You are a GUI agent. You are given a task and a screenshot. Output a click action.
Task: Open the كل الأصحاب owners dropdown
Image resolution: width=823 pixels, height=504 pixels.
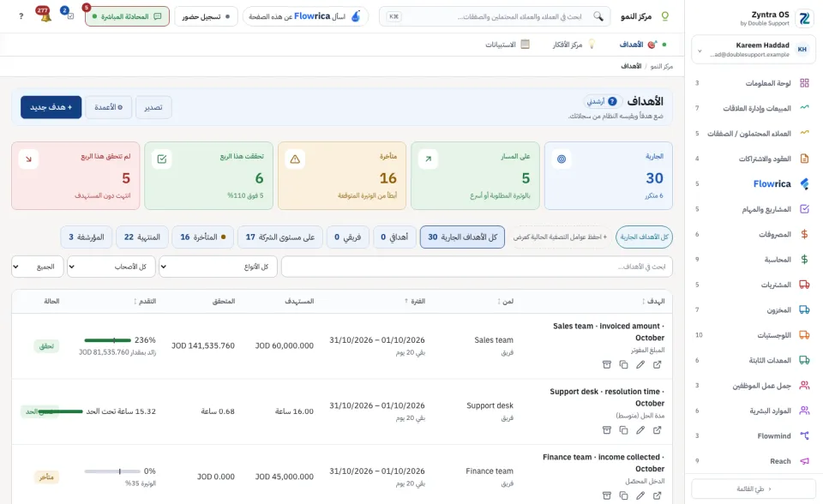[x=111, y=267]
